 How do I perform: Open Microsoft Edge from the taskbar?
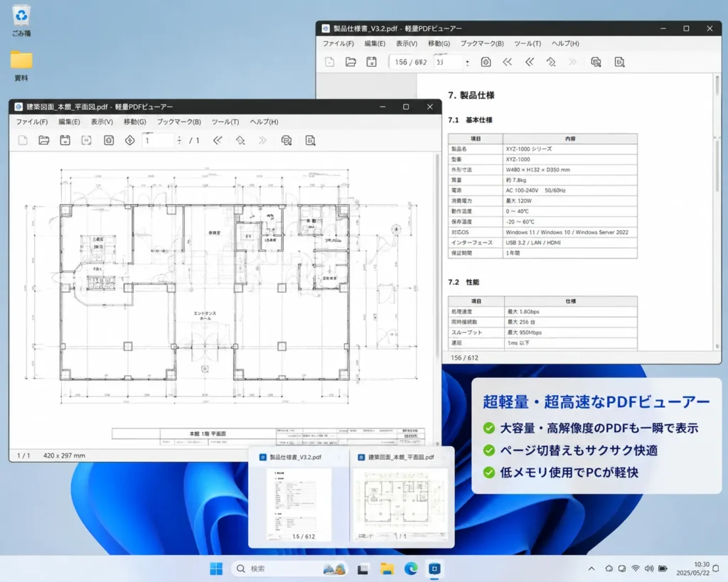(x=411, y=568)
